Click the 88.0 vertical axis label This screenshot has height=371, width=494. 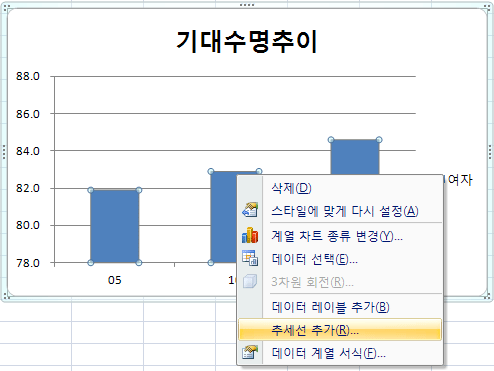pyautogui.click(x=28, y=76)
